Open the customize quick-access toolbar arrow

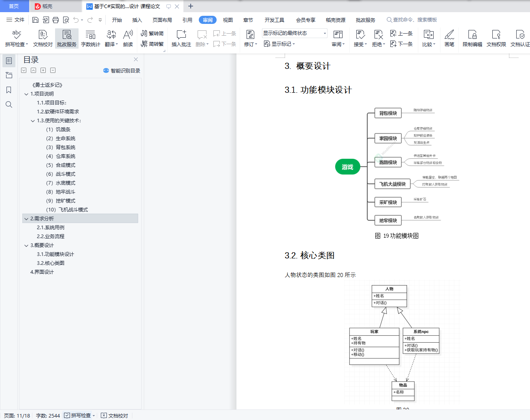pos(100,20)
